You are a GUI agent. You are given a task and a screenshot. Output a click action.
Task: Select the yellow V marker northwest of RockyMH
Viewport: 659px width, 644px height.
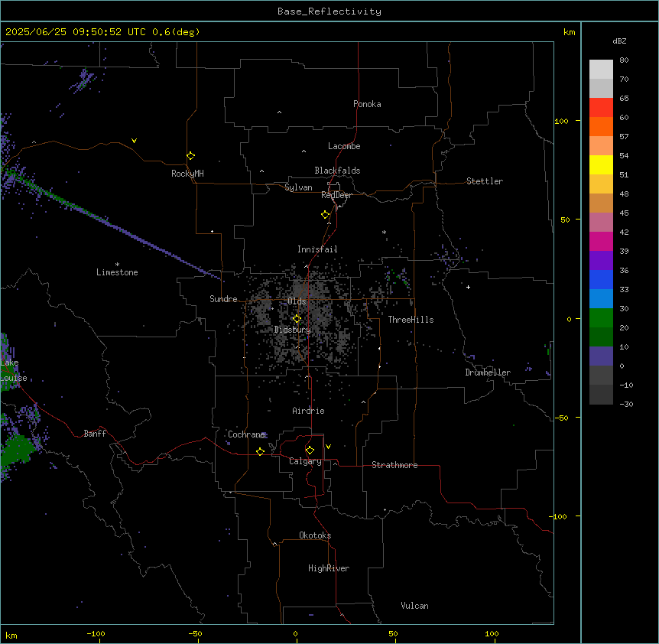click(134, 141)
